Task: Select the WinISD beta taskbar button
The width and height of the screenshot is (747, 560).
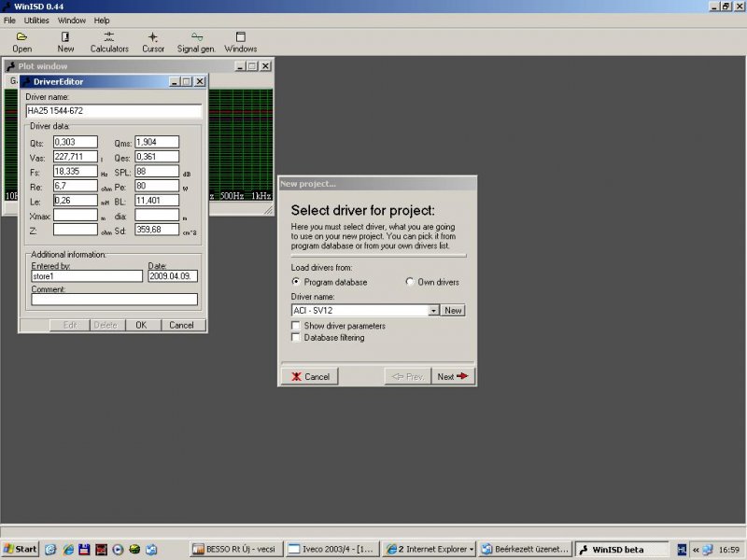Action: (x=622, y=549)
